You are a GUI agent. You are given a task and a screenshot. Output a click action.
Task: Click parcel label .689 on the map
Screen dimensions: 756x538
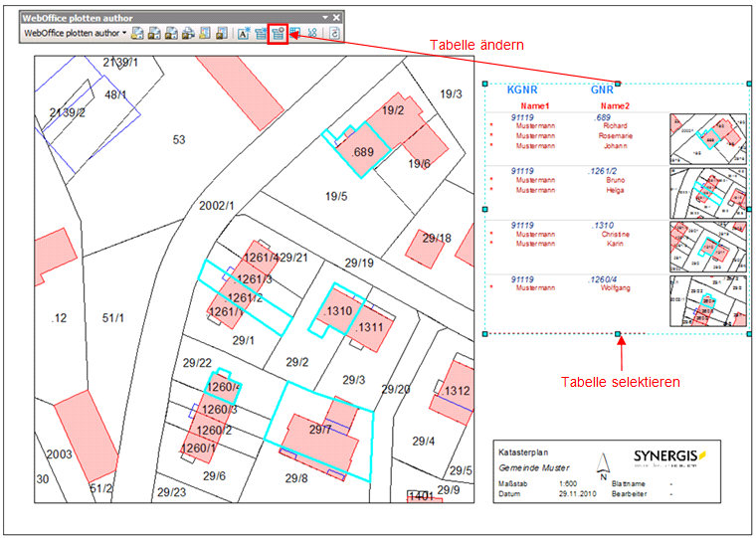(x=362, y=152)
